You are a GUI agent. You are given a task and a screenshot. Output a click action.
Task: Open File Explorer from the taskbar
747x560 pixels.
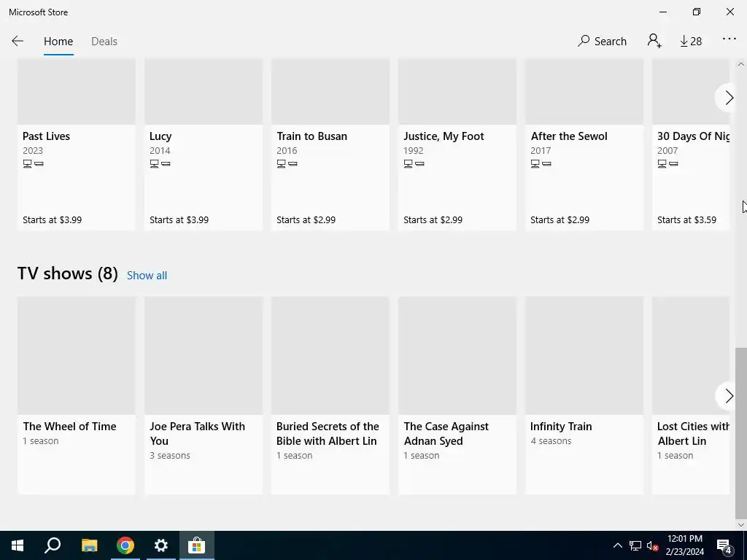point(89,545)
